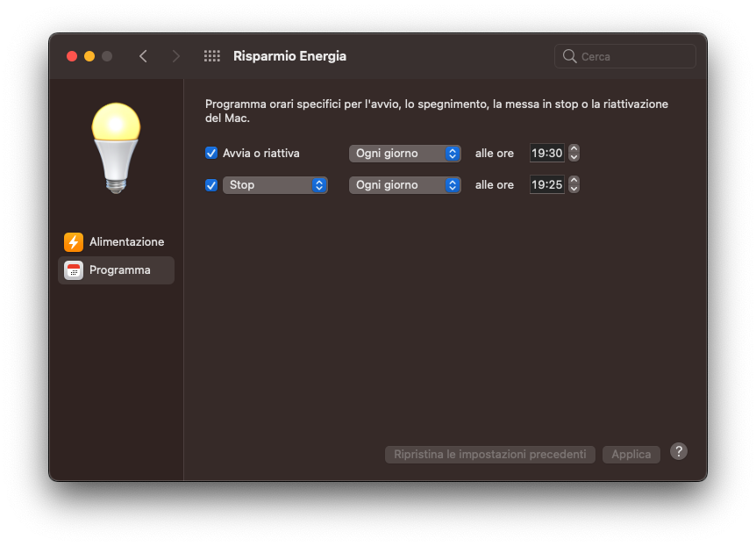Click "alle ore" label in Avvia o riattiva row
756x546 pixels.
[494, 154]
